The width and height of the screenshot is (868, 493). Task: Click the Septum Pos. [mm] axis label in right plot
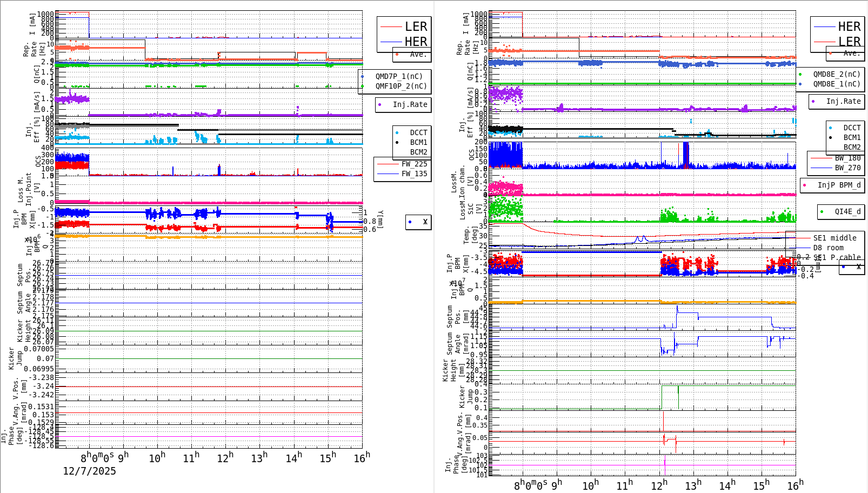coord(457,317)
